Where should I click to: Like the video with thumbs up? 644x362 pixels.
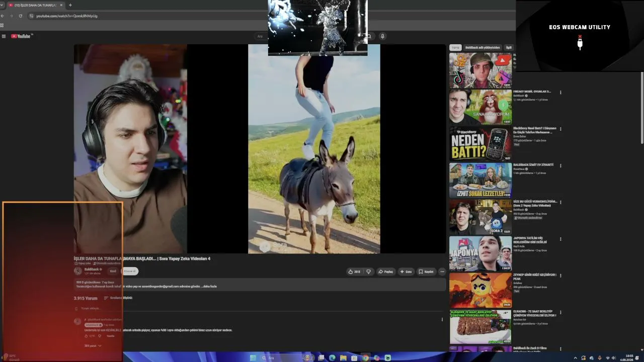click(354, 271)
